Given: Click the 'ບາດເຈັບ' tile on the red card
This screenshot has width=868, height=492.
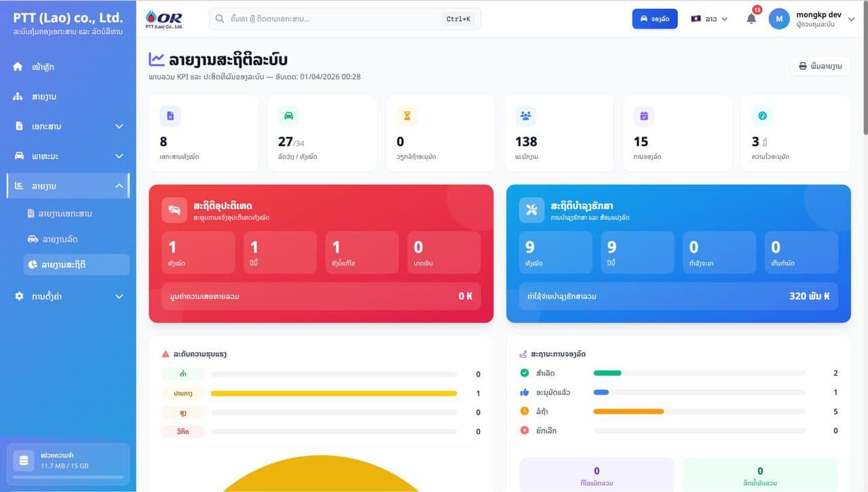Looking at the screenshot, I should 444,252.
